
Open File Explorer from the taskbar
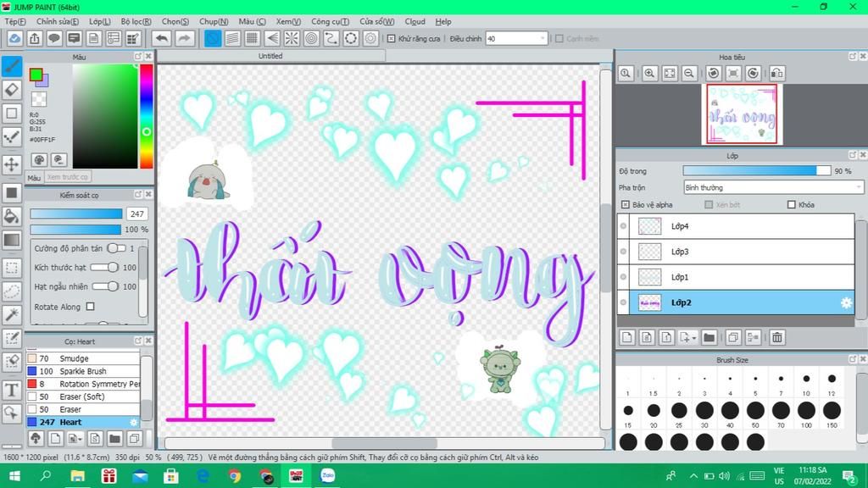pyautogui.click(x=77, y=476)
